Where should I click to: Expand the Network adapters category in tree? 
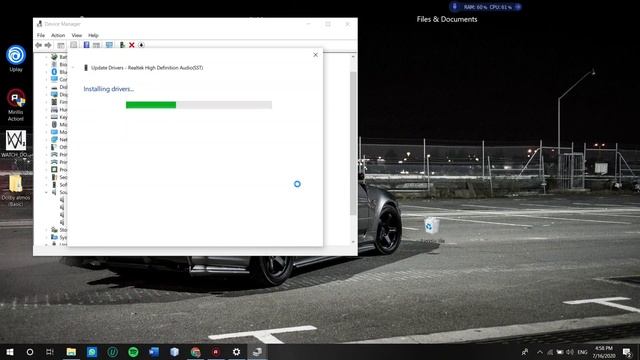pos(46,140)
